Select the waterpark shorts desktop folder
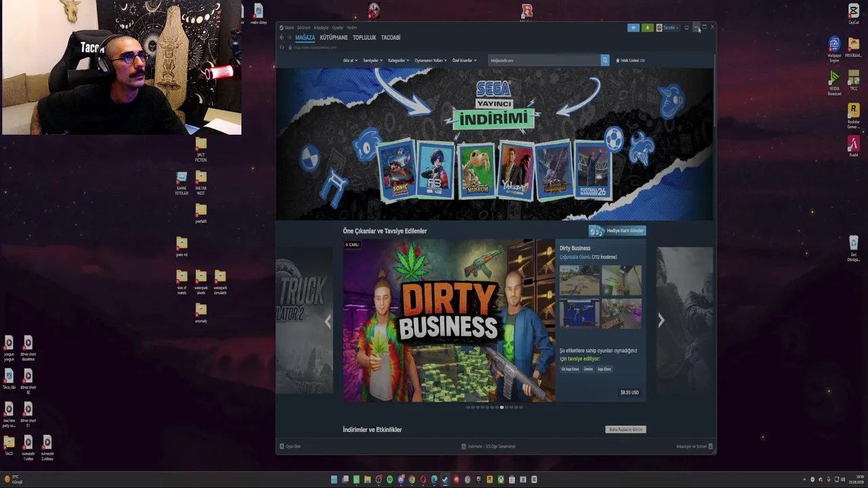868x488 pixels. click(x=201, y=282)
